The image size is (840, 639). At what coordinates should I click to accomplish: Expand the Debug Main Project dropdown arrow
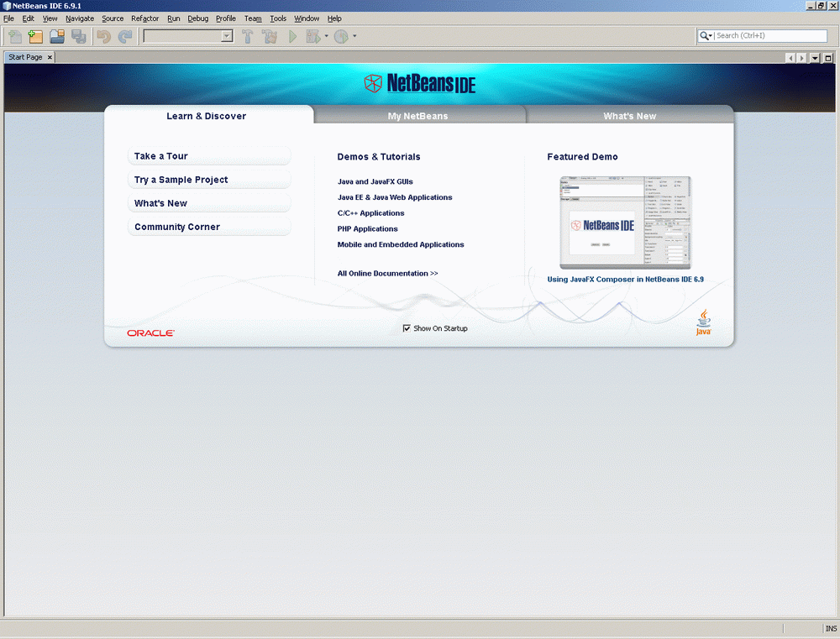click(x=326, y=36)
